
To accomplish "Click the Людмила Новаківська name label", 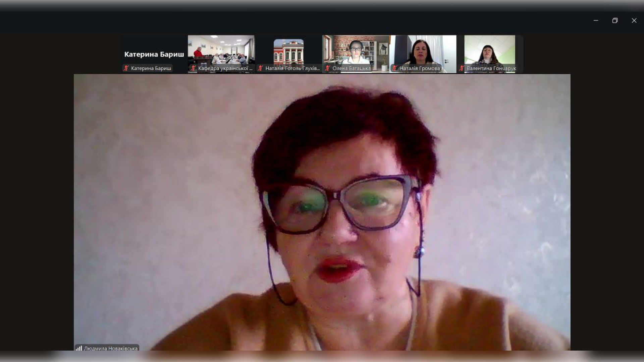I will tap(111, 348).
